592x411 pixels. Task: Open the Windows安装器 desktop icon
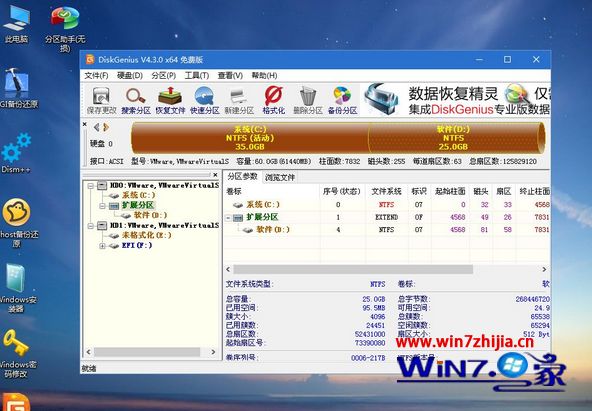point(17,289)
